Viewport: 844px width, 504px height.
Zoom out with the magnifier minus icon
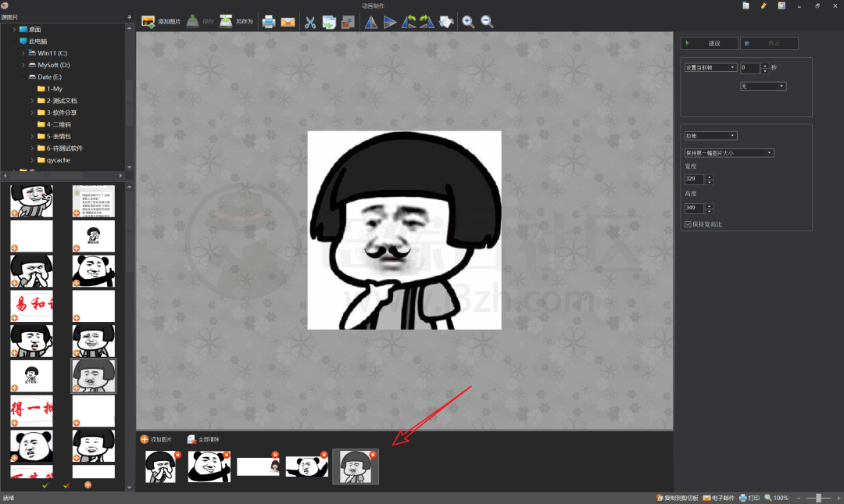coord(487,22)
